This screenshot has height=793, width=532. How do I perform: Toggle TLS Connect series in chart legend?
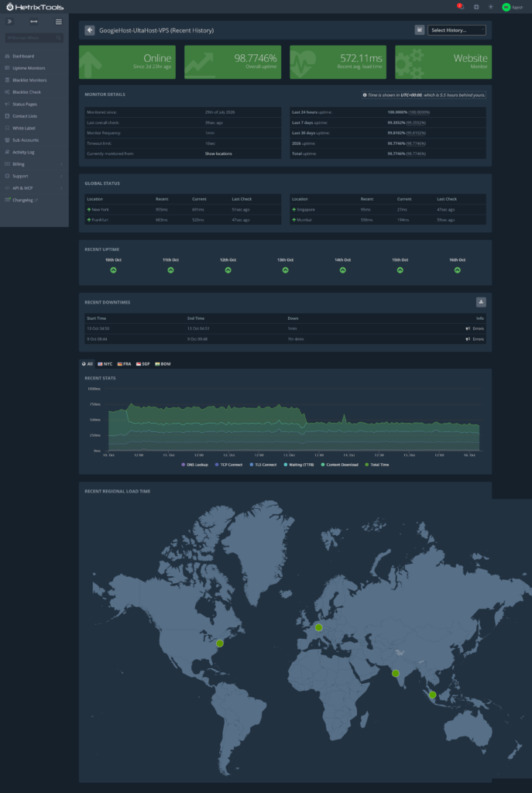[263, 465]
